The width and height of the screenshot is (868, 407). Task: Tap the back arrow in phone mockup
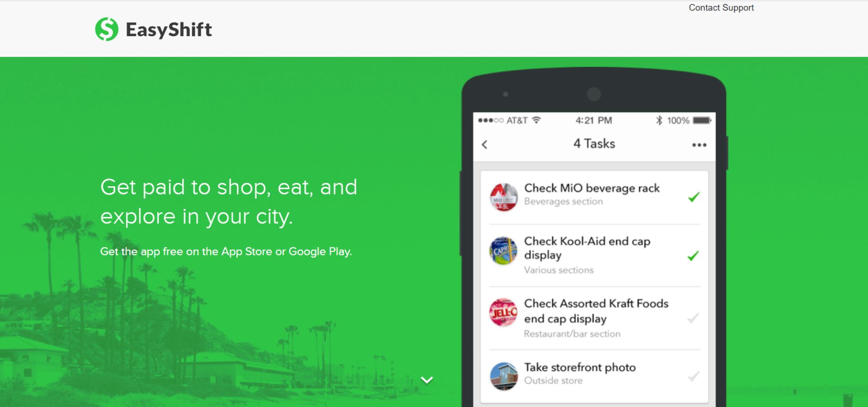(485, 145)
